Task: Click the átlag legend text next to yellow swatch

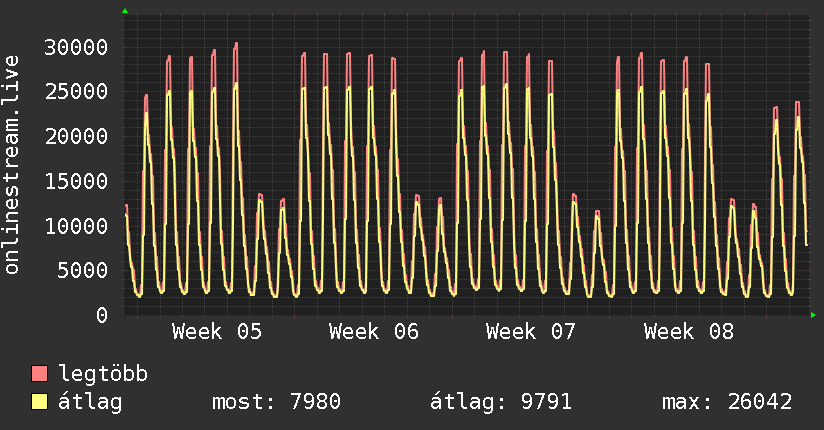Action: 91,402
